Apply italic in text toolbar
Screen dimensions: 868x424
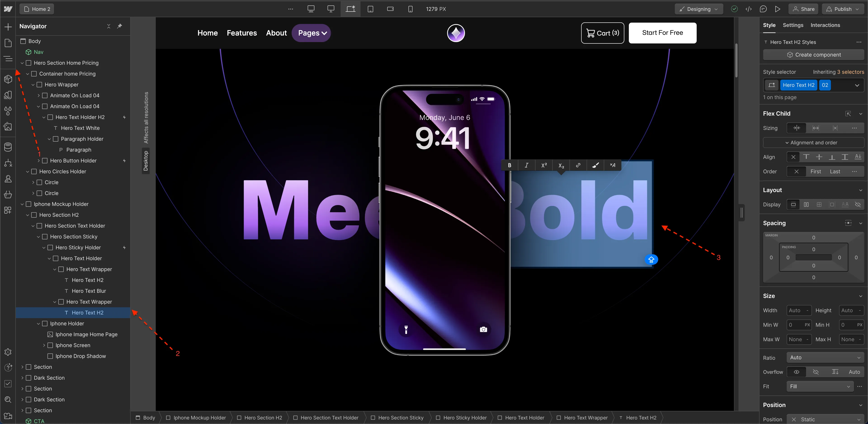(x=526, y=165)
